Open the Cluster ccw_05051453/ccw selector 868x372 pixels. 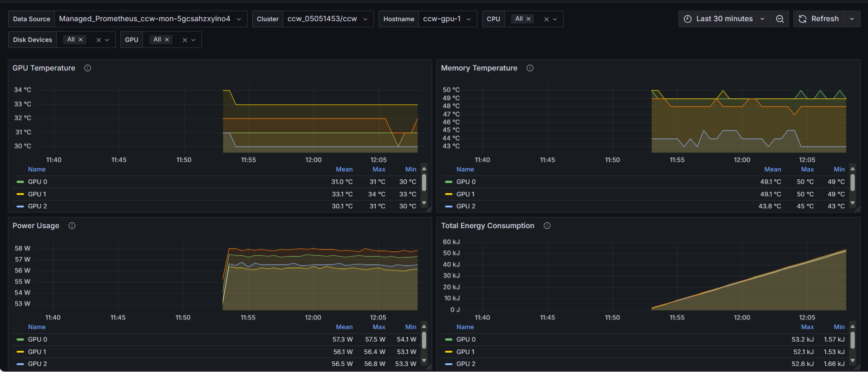[327, 19]
